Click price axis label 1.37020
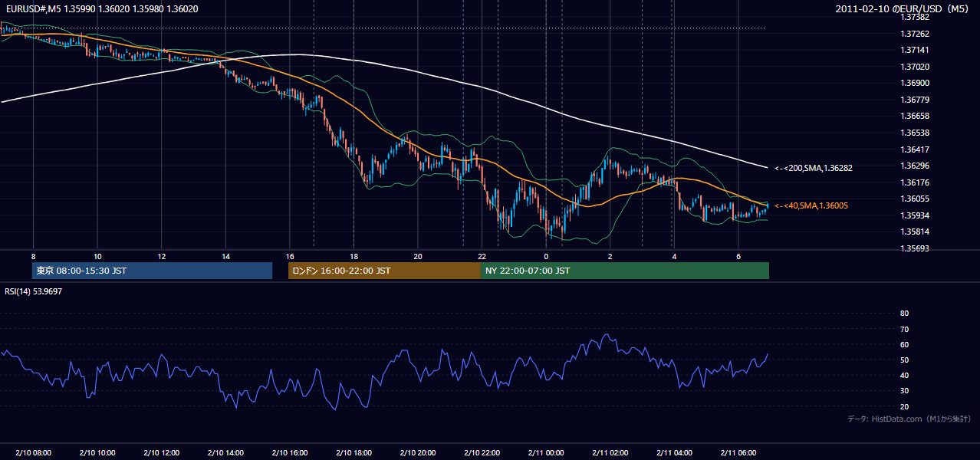The width and height of the screenshot is (980, 460). click(916, 67)
